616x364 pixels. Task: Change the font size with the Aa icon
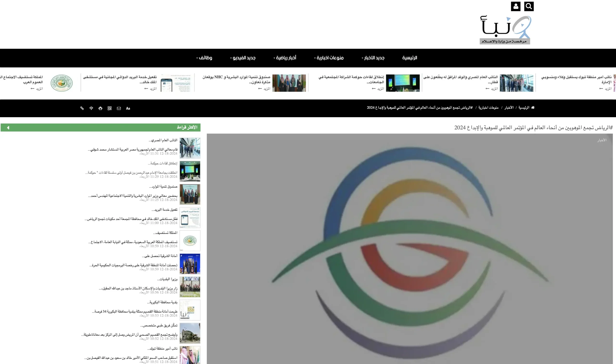pyautogui.click(x=128, y=108)
